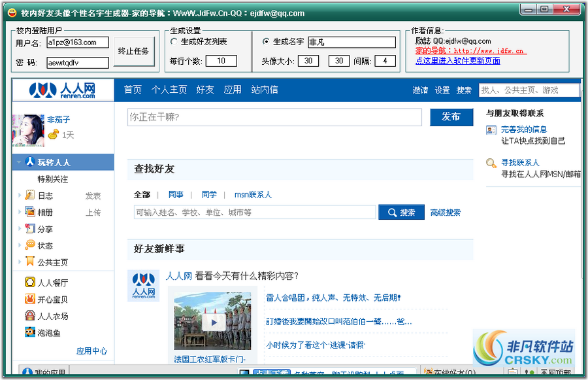Image resolution: width=588 pixels, height=380 pixels.
Task: Open 邀请 in top navigation
Action: click(x=420, y=90)
